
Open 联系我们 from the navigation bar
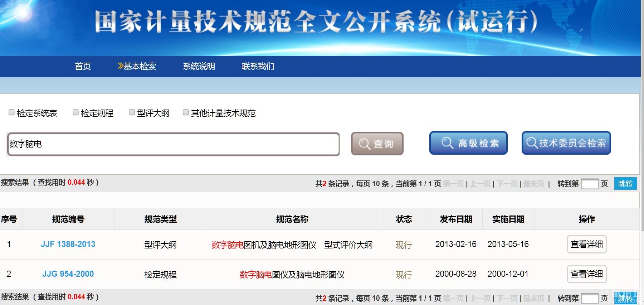(258, 67)
